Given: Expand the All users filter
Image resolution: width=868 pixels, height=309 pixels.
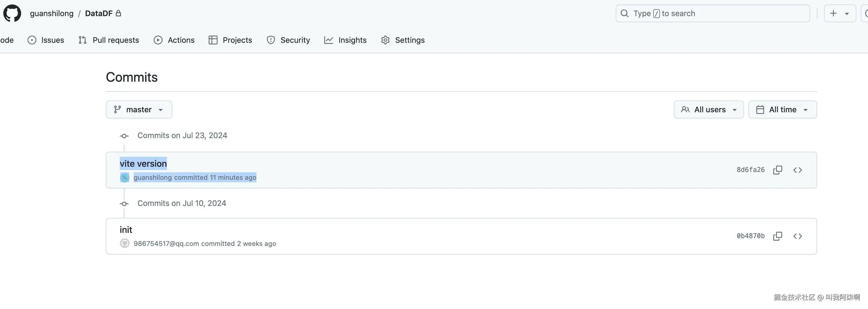Looking at the screenshot, I should (x=709, y=109).
